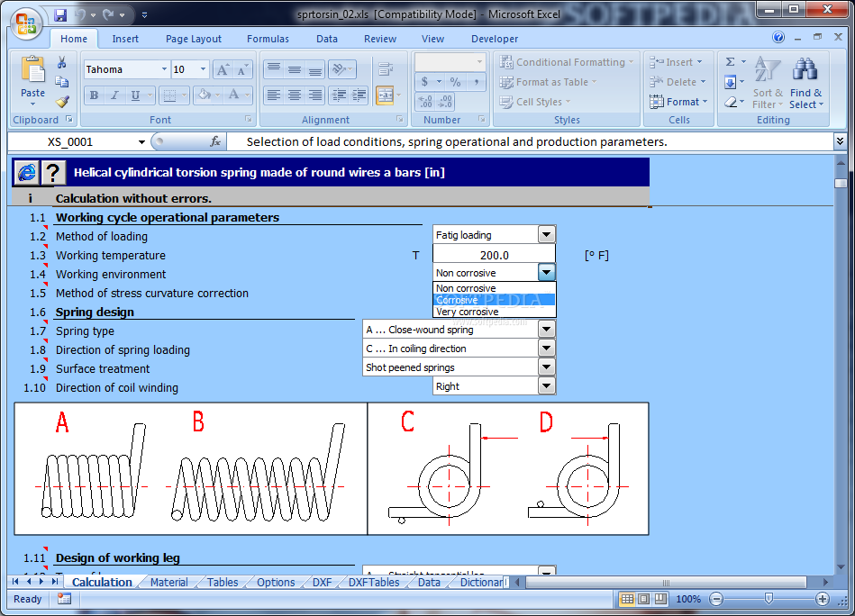The width and height of the screenshot is (855, 616).
Task: Apply percent style
Action: (x=455, y=82)
